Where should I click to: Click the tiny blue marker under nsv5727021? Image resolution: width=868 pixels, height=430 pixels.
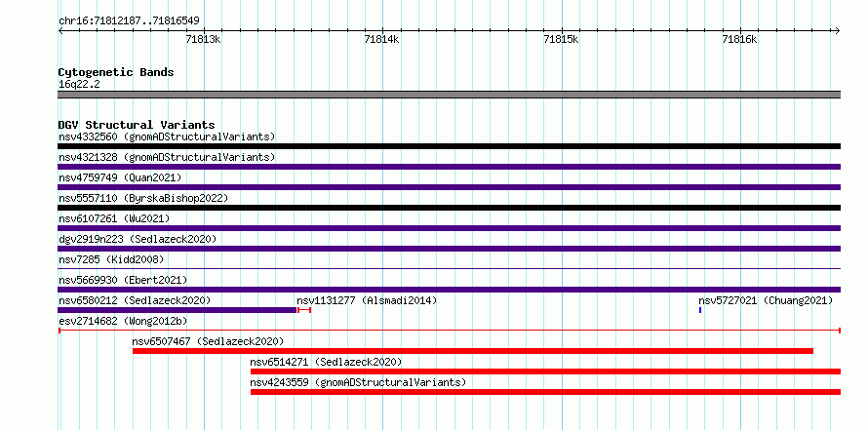point(700,310)
